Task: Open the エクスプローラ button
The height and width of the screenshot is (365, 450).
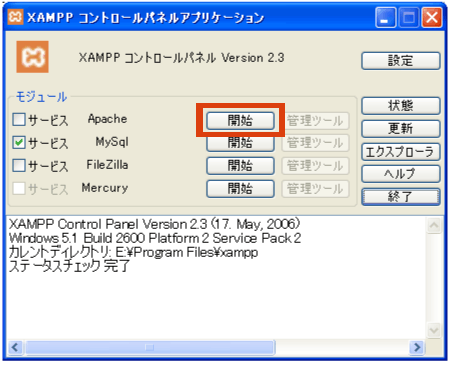Action: click(401, 152)
